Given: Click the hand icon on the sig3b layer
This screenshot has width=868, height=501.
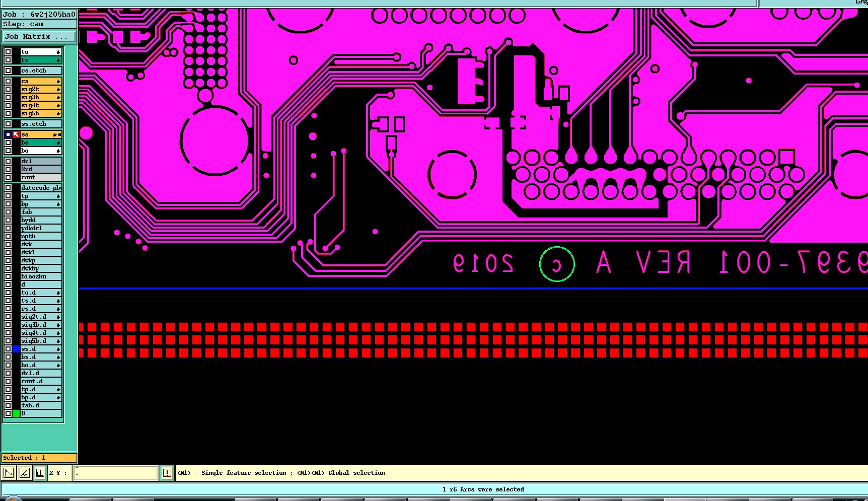Looking at the screenshot, I should point(58,98).
